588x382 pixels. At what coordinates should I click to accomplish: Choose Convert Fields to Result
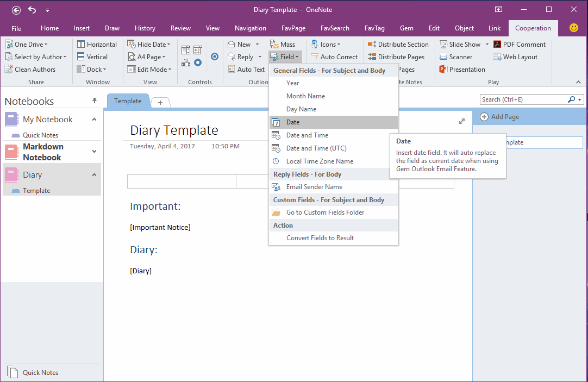[333, 237]
